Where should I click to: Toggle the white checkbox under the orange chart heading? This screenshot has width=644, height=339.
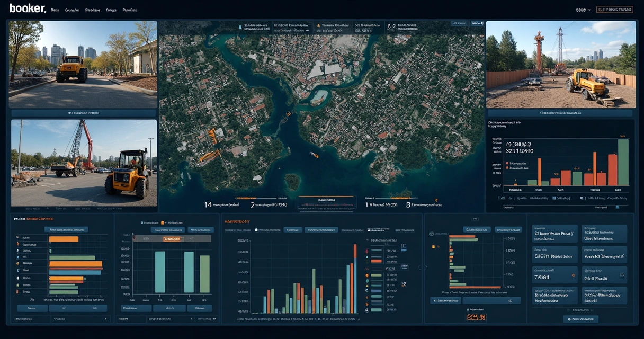pos(256,230)
